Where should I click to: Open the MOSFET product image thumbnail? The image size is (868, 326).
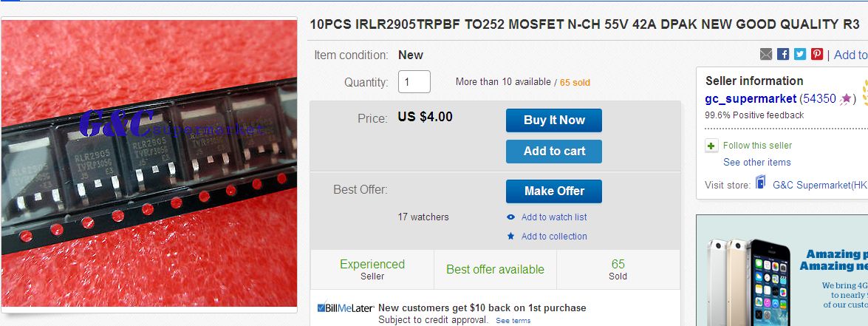coord(148,163)
